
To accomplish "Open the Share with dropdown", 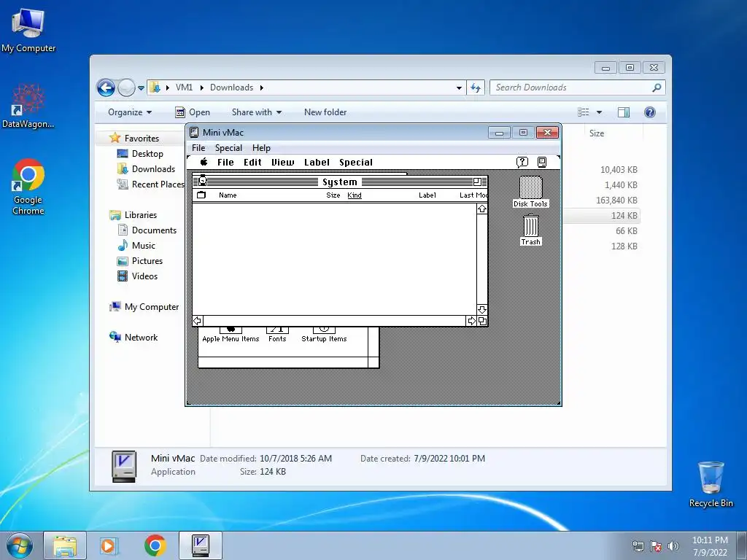I will click(x=257, y=112).
